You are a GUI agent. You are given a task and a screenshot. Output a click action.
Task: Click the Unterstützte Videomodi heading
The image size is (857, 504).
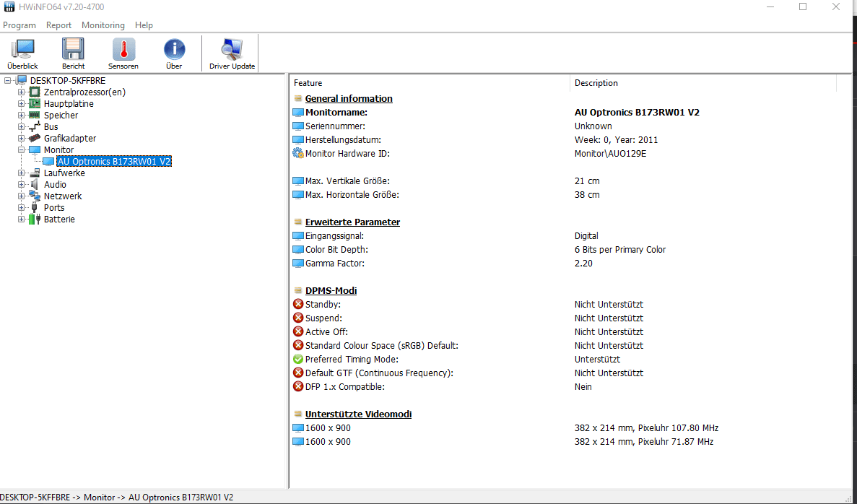[359, 414]
